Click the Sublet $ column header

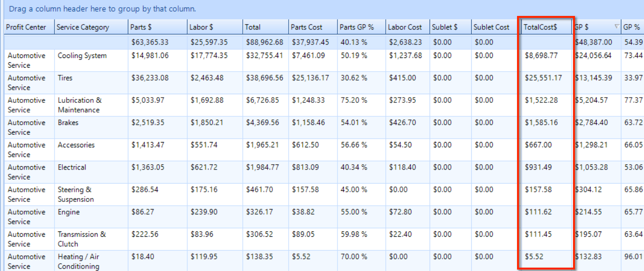click(450, 27)
